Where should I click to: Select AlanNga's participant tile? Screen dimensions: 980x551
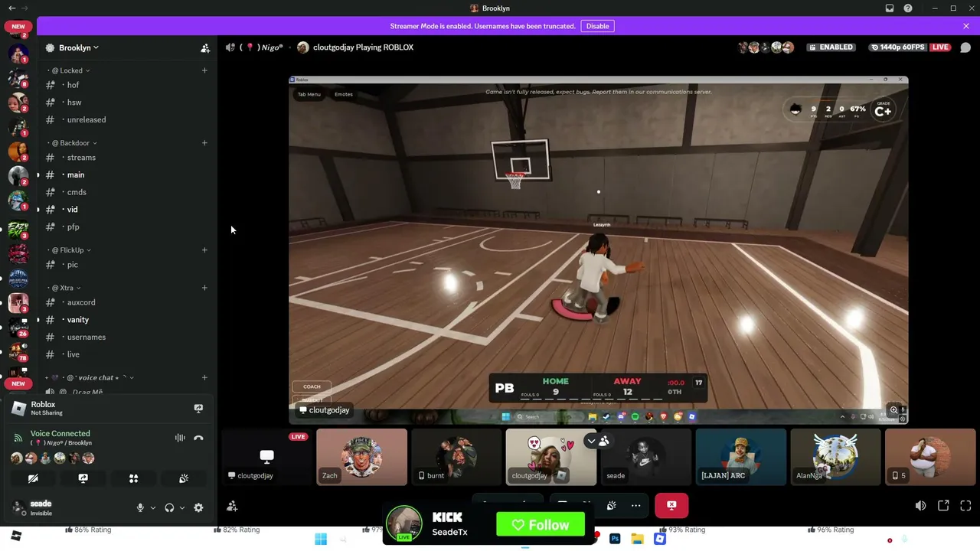tap(836, 457)
